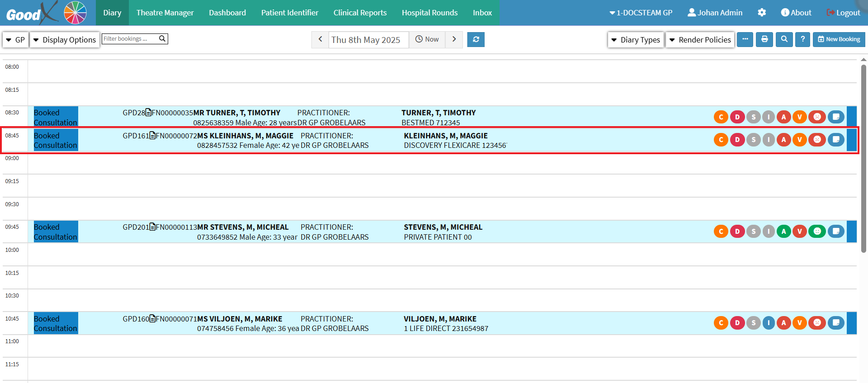The width and height of the screenshot is (868, 383).
Task: Open Johan Admin user profile
Action: [715, 13]
